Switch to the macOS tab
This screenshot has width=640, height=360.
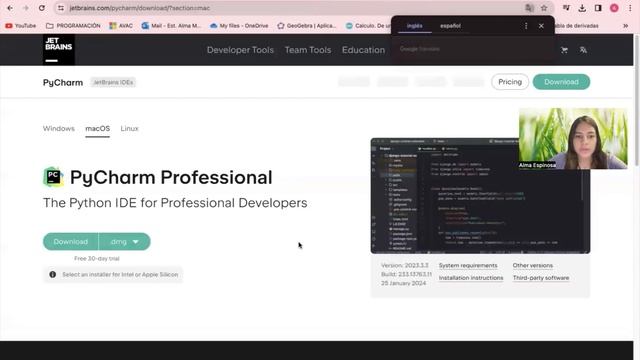point(98,129)
